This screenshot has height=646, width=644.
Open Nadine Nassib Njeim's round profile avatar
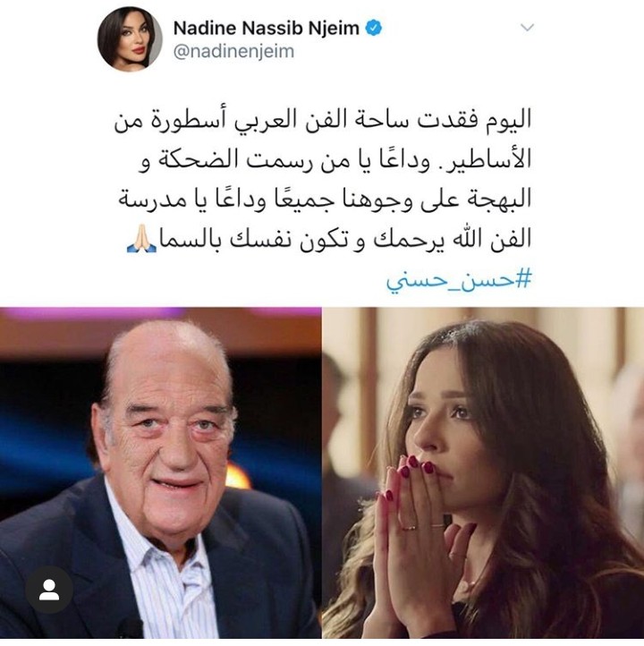pos(130,39)
